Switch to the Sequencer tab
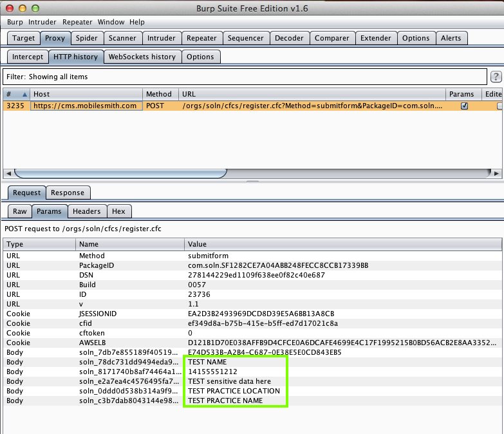 click(x=246, y=38)
